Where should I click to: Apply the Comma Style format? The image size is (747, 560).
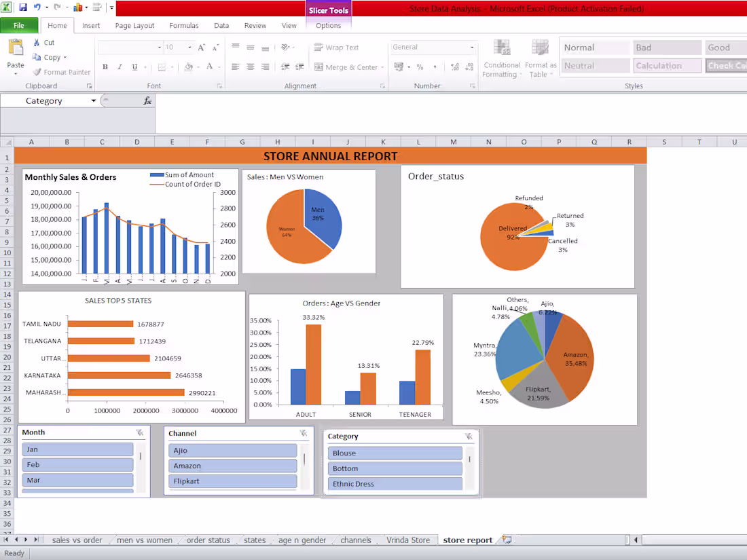[x=435, y=67]
